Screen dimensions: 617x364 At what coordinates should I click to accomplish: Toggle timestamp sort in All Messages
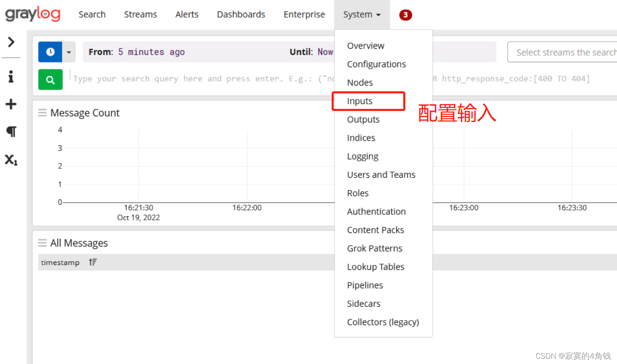[93, 262]
